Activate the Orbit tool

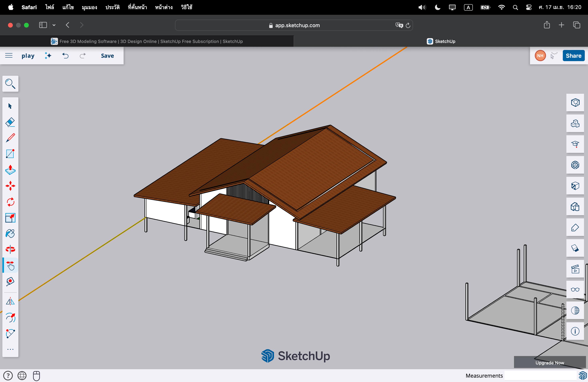click(x=10, y=249)
